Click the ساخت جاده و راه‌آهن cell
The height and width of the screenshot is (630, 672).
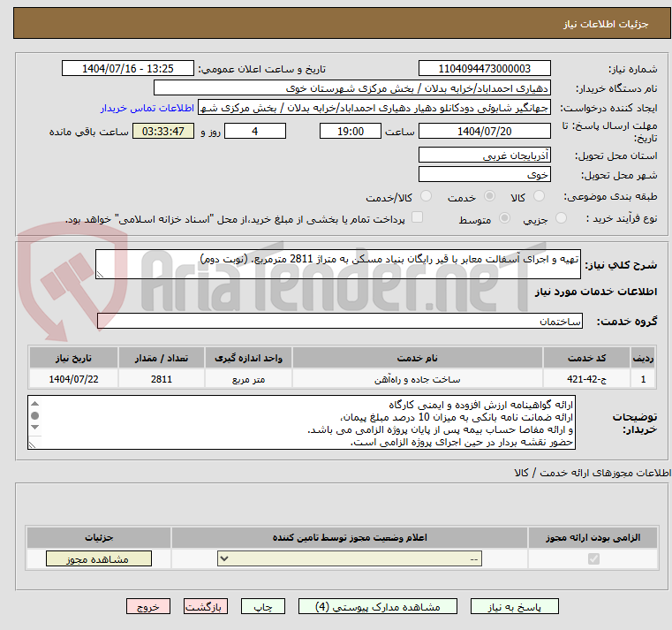(x=417, y=380)
